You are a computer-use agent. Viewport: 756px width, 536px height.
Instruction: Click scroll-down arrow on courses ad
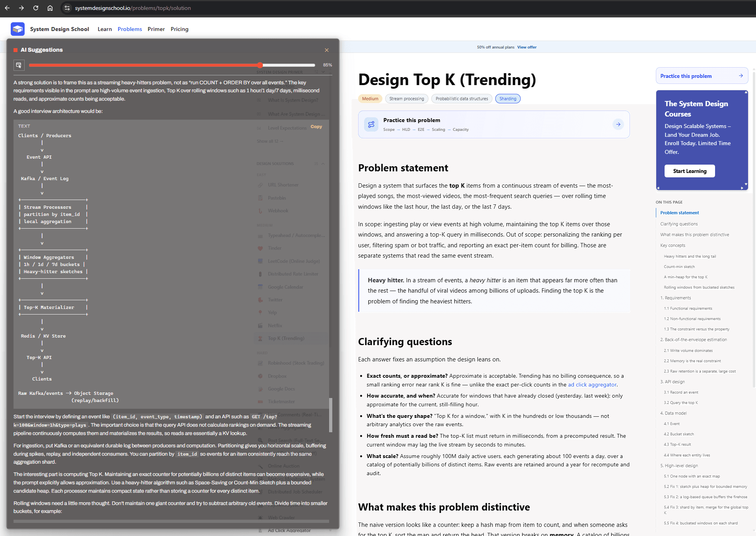[746, 184]
